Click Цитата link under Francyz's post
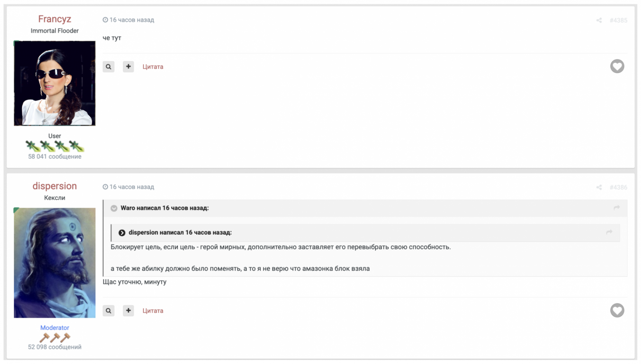 (153, 67)
